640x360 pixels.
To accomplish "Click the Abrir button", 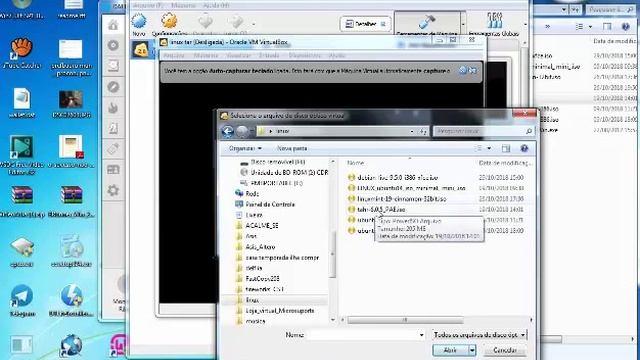I will [450, 350].
